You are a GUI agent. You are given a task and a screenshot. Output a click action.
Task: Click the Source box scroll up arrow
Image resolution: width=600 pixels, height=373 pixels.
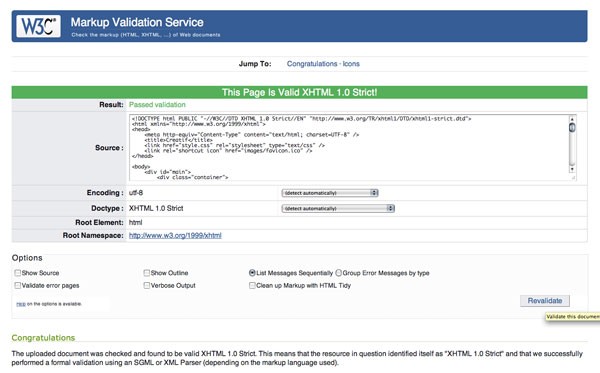click(572, 119)
